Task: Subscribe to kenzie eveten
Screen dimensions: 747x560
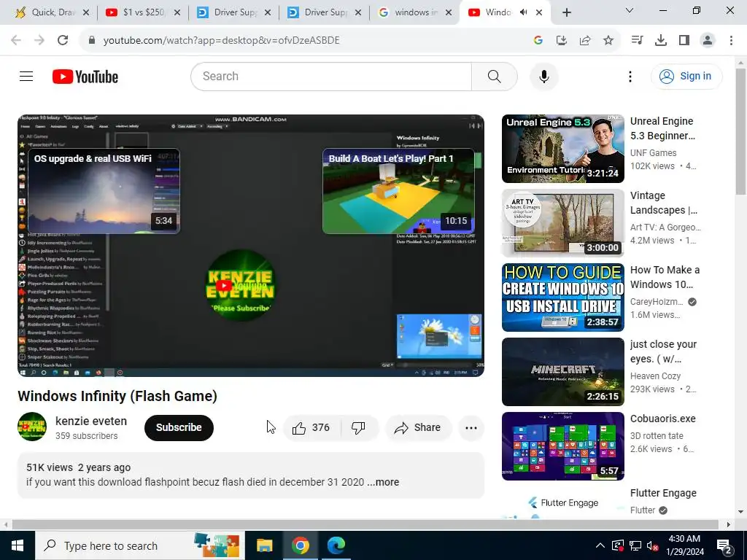Action: coord(179,427)
